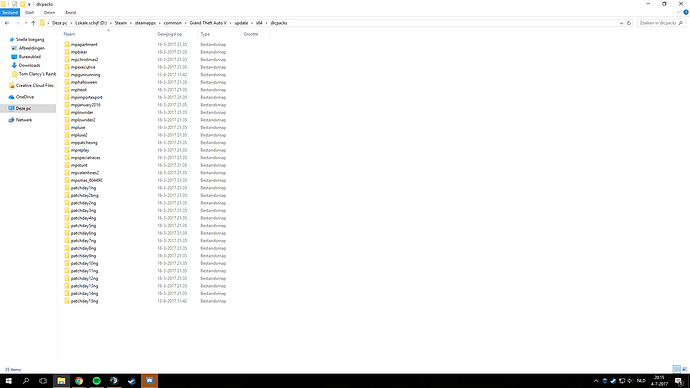Select the patchday1ng folder icon
This screenshot has height=388, width=690.
(66, 188)
